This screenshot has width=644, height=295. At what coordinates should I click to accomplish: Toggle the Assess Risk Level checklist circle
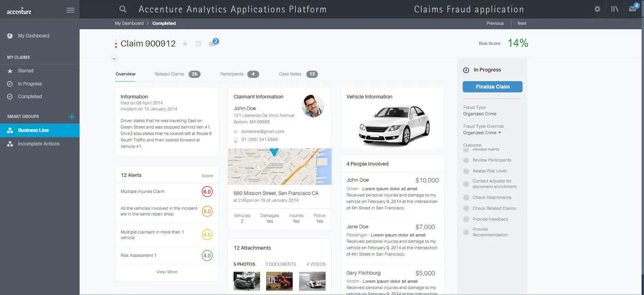point(466,171)
